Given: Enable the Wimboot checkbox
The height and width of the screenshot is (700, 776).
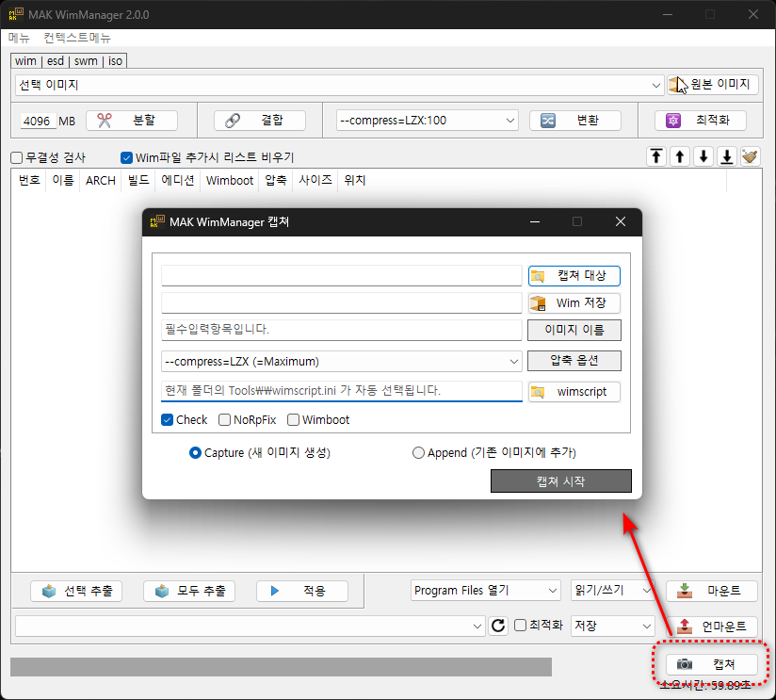Looking at the screenshot, I should tap(294, 420).
